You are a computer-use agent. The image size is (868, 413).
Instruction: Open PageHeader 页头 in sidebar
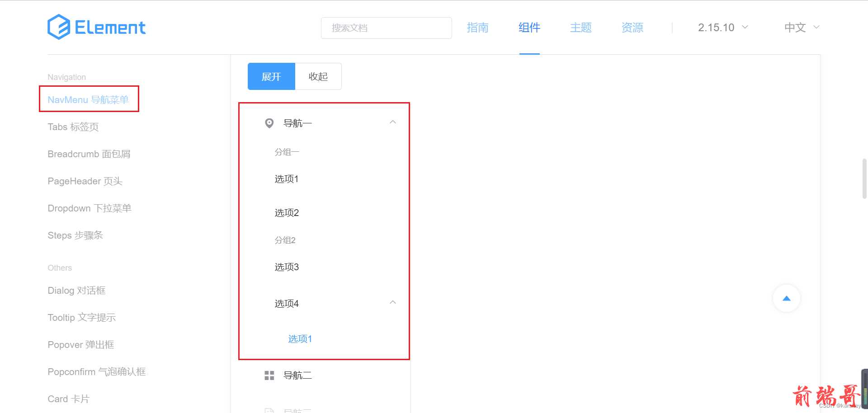click(85, 181)
